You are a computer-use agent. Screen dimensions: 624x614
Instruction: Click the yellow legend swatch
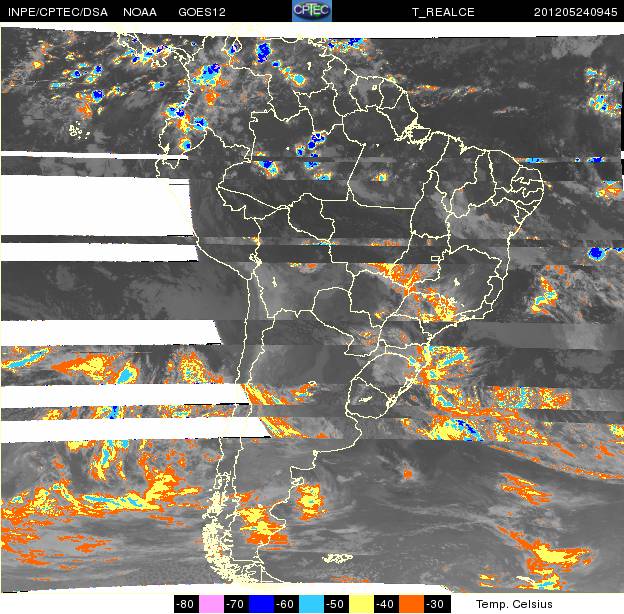pyautogui.click(x=362, y=604)
